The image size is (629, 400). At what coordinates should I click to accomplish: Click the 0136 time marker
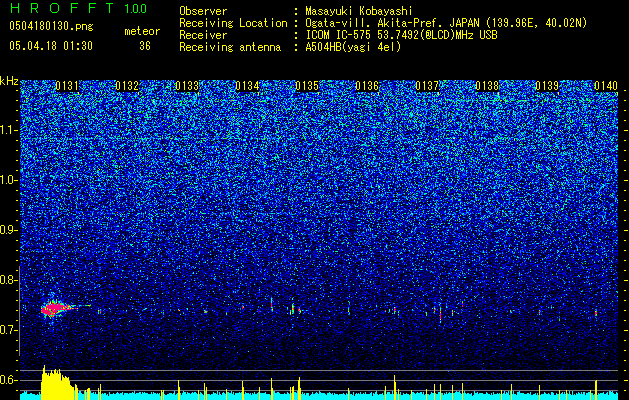coord(367,86)
